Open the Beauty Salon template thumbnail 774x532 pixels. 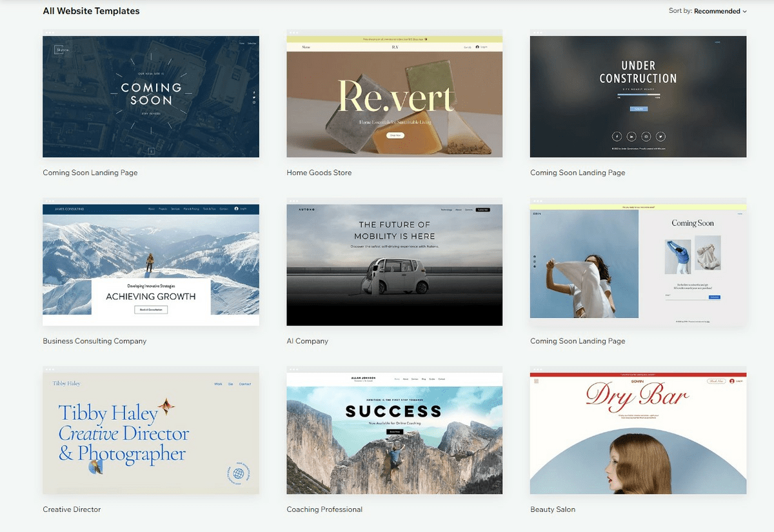point(637,432)
